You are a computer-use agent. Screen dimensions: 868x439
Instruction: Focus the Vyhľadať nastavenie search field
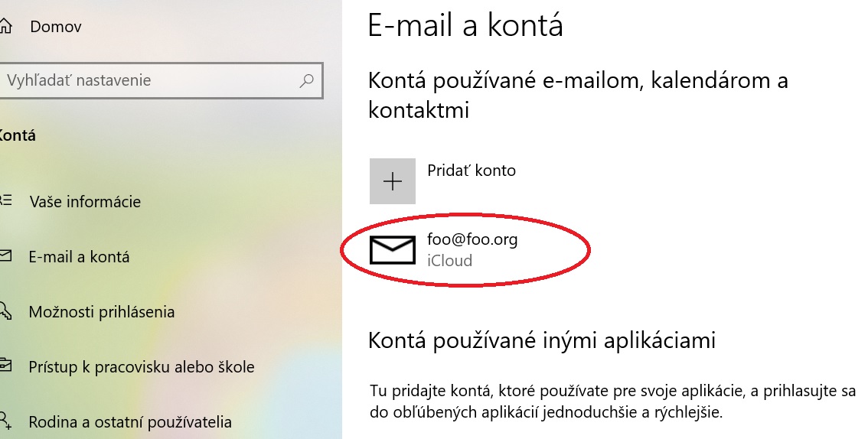(x=162, y=81)
